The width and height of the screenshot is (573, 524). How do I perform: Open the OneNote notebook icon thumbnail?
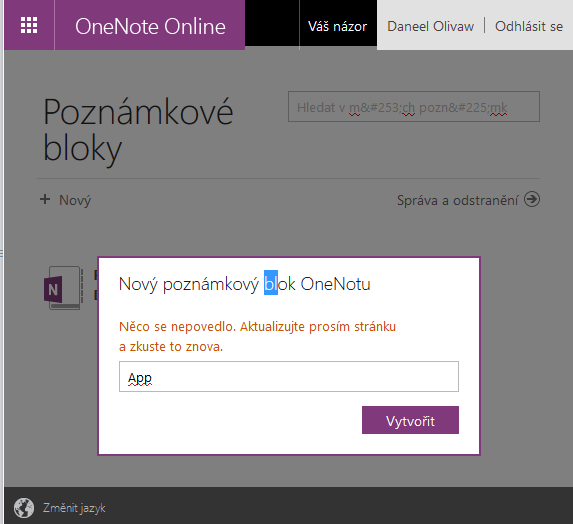tap(63, 288)
